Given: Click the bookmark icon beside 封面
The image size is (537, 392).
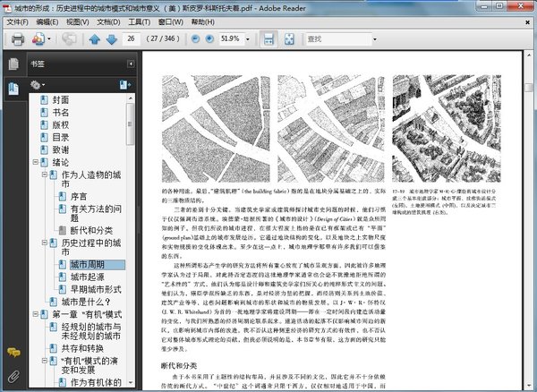Looking at the screenshot, I should point(44,100).
